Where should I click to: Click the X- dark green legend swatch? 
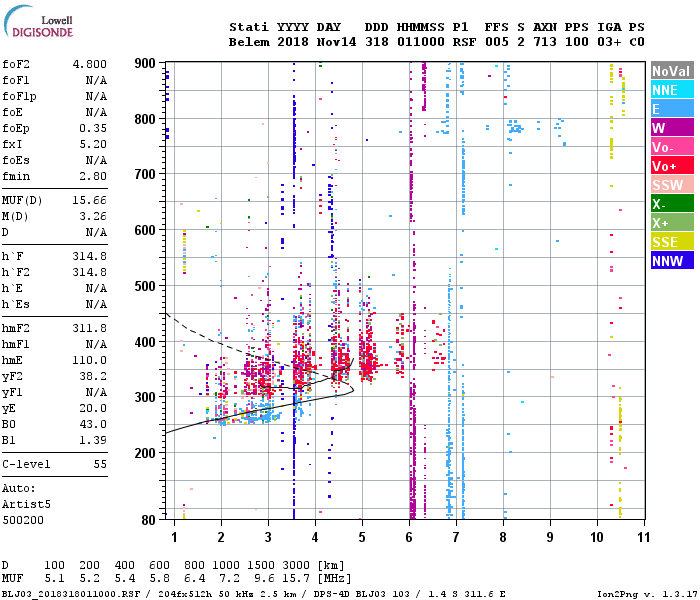tap(672, 204)
